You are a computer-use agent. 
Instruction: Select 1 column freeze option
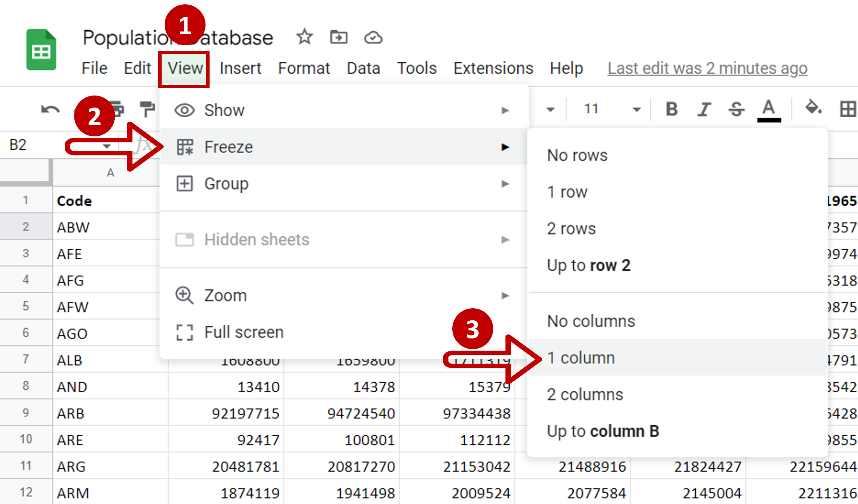[581, 358]
